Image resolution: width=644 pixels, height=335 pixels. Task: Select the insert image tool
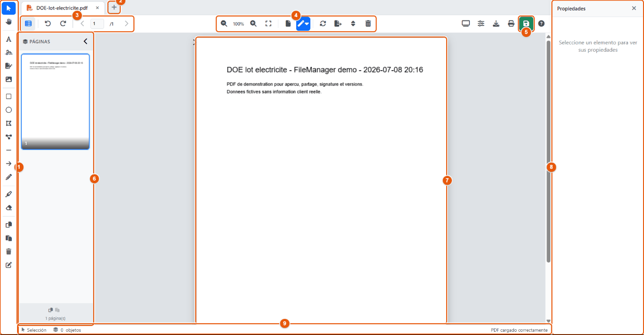tap(9, 79)
